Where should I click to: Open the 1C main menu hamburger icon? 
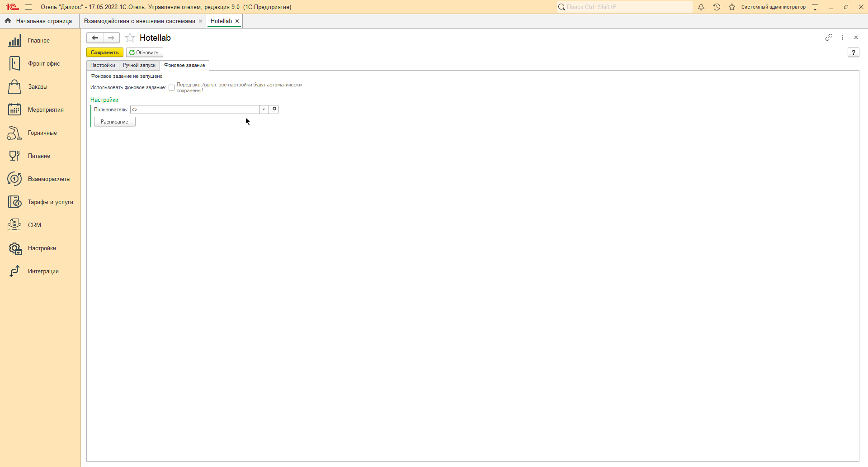tap(28, 7)
